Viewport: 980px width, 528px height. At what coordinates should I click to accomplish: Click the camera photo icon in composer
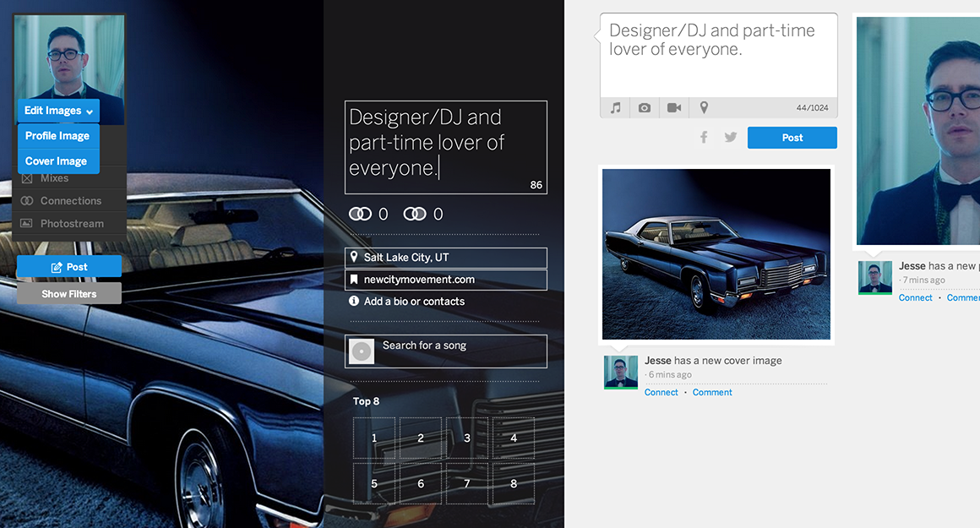click(x=645, y=108)
